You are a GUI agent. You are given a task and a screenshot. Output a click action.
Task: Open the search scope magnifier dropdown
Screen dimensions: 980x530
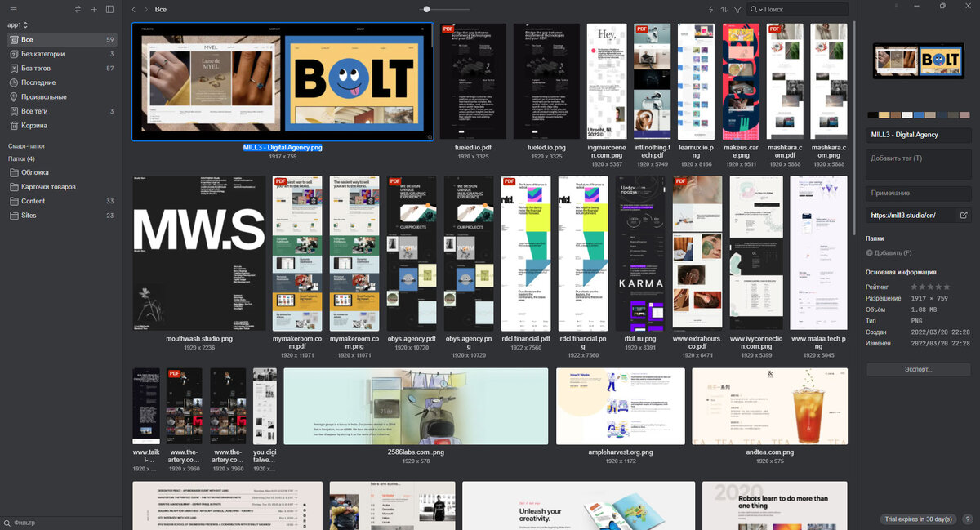click(x=756, y=9)
